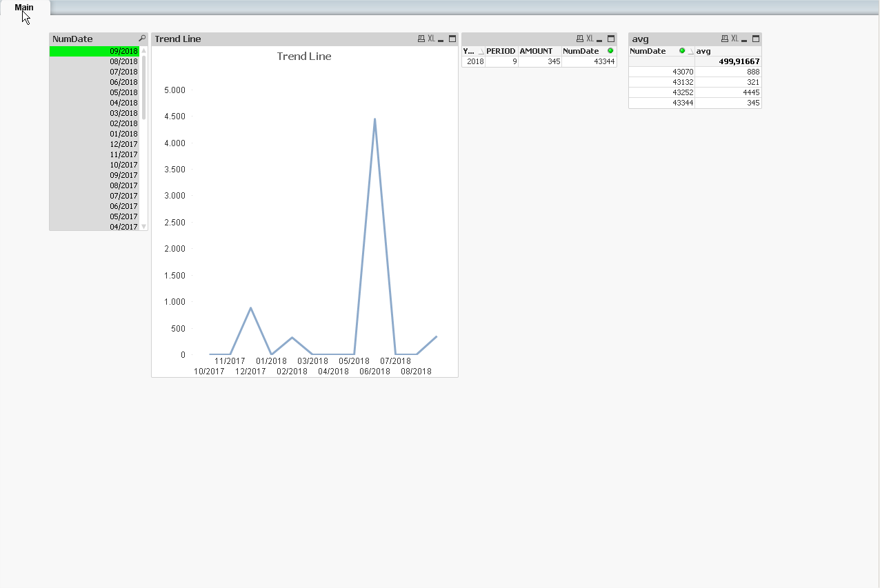Select 05/2017 in NumDate list
The height and width of the screenshot is (588, 880).
pyautogui.click(x=94, y=216)
